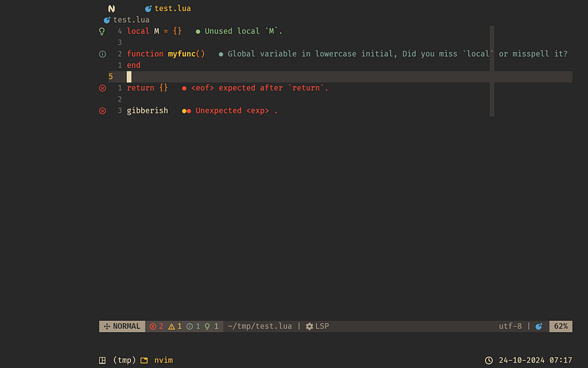Click the info count 1 in statusline
588x368 pixels.
[x=193, y=326]
